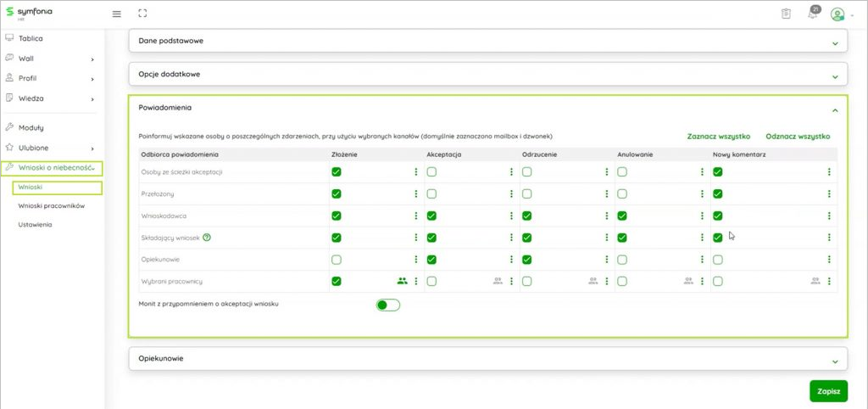Uncheck Wnioskodawca Anulowanie checkbox
This screenshot has width=868, height=409.
tap(622, 216)
